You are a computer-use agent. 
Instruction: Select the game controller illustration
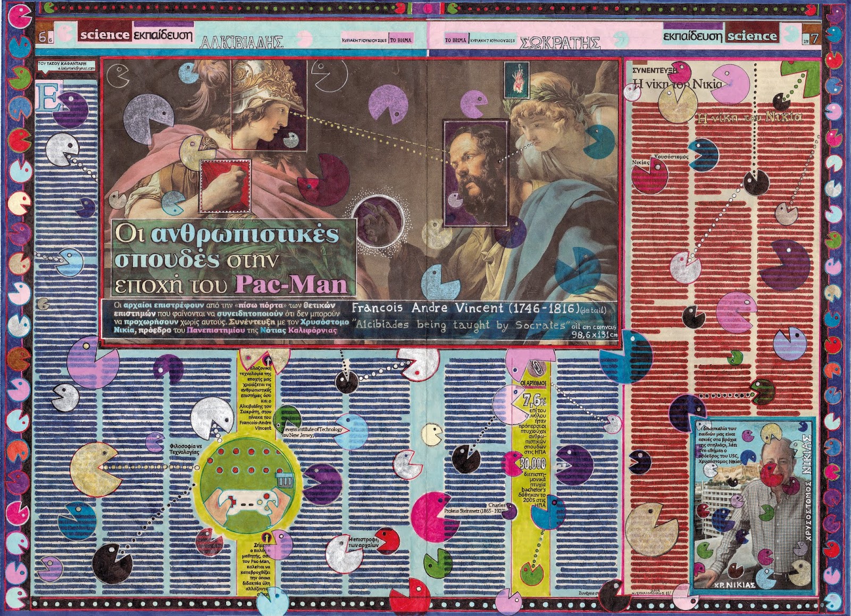(x=247, y=502)
